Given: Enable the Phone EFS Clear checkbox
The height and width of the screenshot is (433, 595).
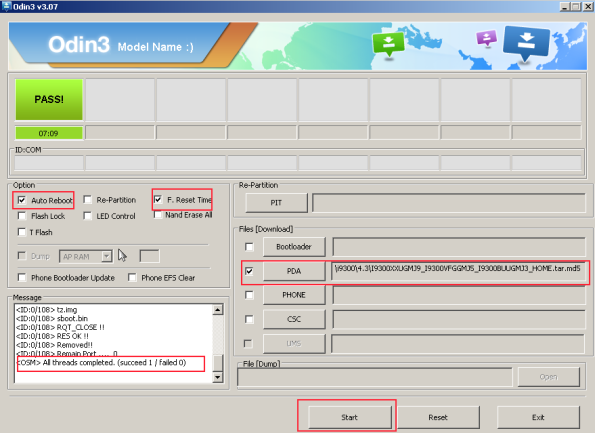Looking at the screenshot, I should click(x=132, y=277).
